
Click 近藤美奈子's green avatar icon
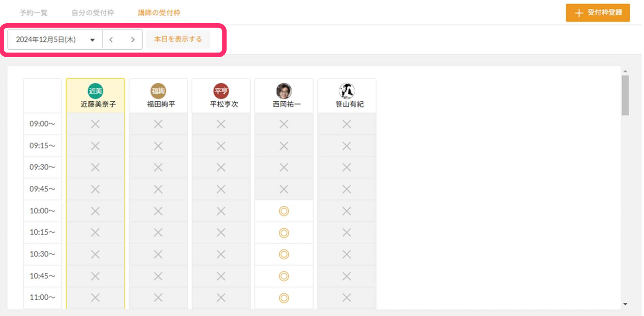coord(95,91)
